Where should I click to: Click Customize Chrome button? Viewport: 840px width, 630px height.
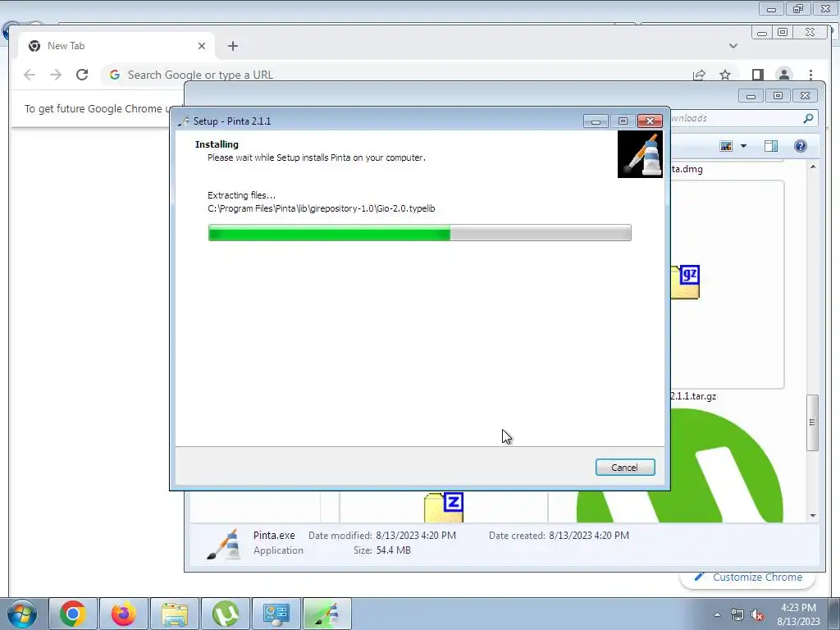pos(748,577)
